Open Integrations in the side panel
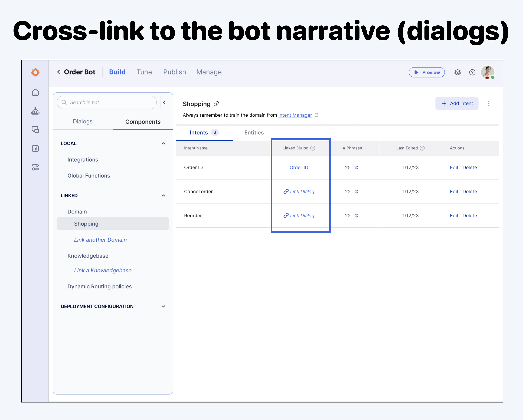This screenshot has height=420, width=523. 83,159
